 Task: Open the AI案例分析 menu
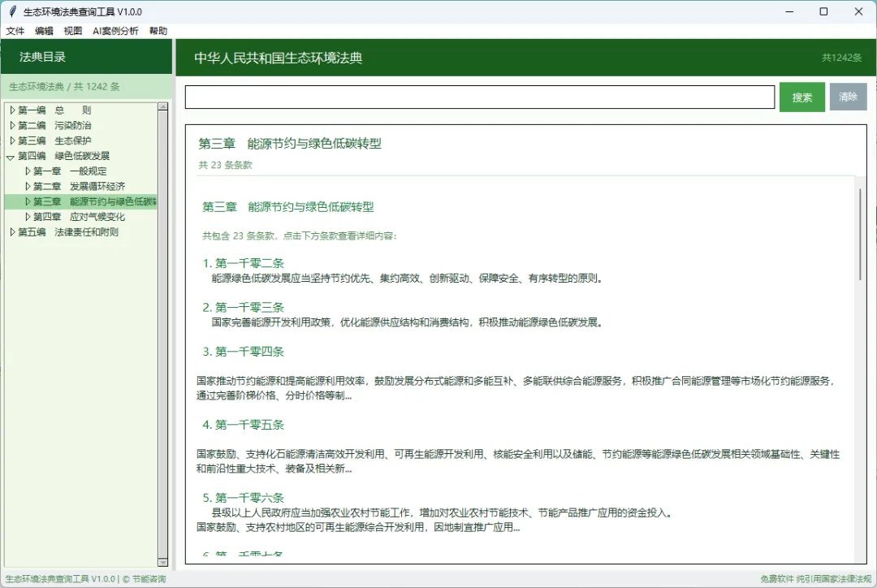[115, 31]
